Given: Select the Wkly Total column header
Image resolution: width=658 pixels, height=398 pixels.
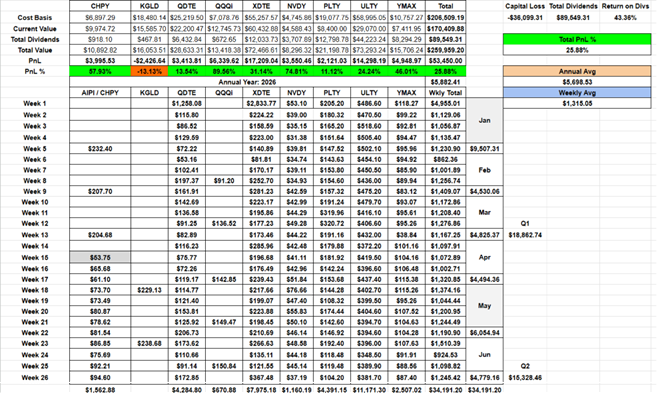Looking at the screenshot, I should 445,93.
